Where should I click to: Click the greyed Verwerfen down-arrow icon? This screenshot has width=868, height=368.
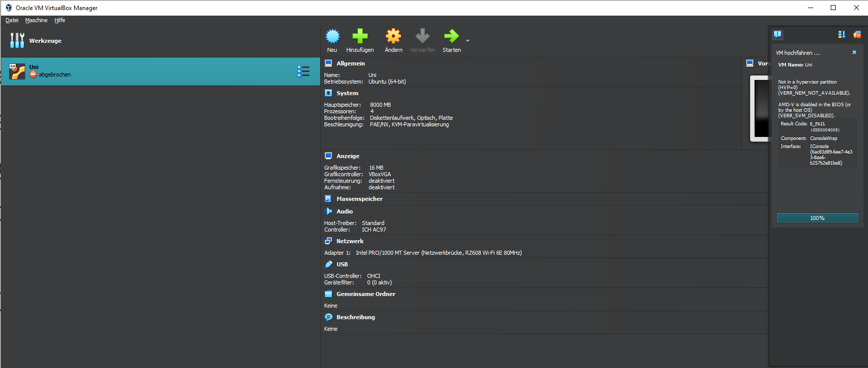click(x=422, y=36)
